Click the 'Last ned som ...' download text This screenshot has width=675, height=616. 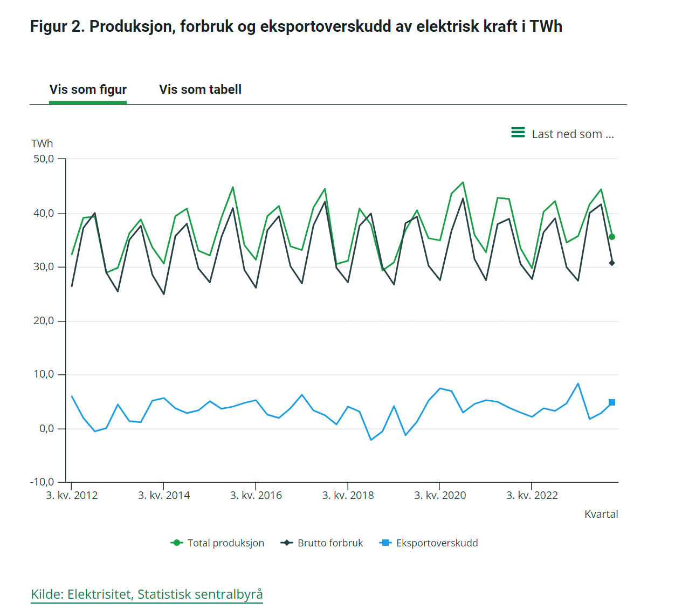(x=573, y=134)
